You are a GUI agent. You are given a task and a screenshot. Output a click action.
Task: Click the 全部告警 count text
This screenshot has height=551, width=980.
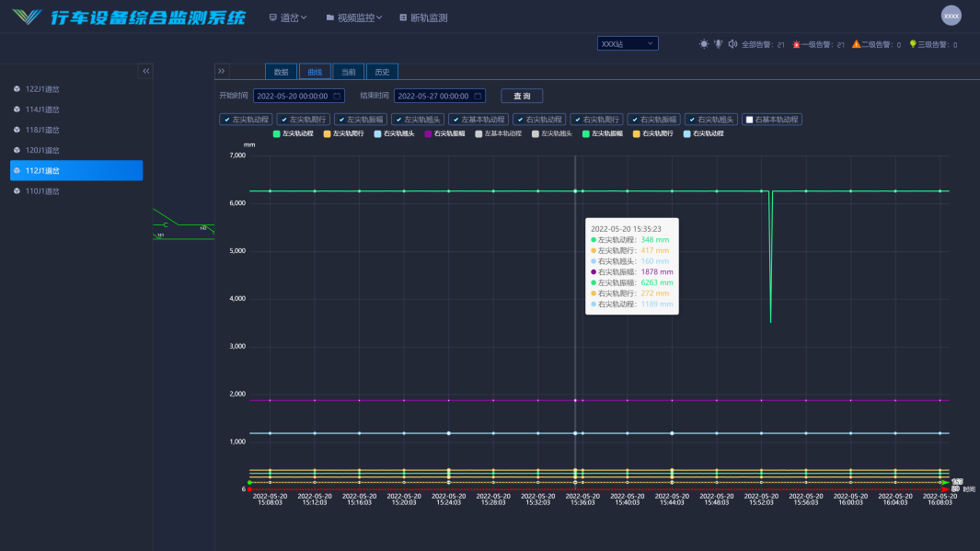(x=763, y=44)
